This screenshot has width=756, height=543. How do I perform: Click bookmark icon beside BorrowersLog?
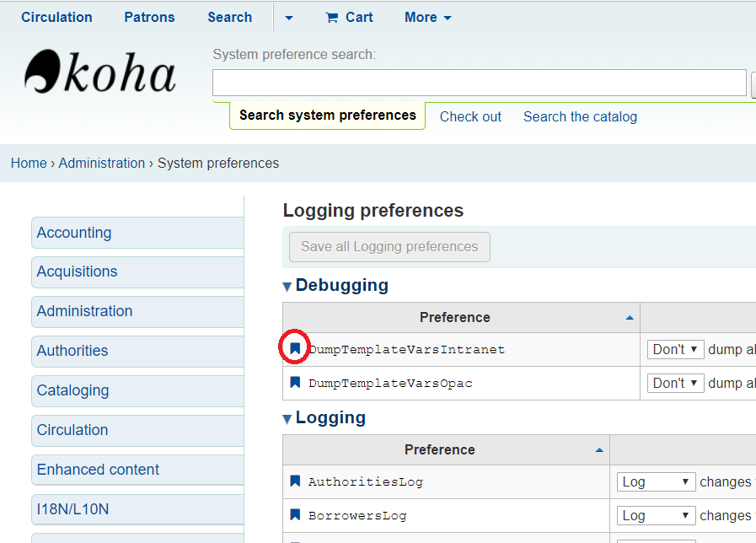pyautogui.click(x=295, y=515)
